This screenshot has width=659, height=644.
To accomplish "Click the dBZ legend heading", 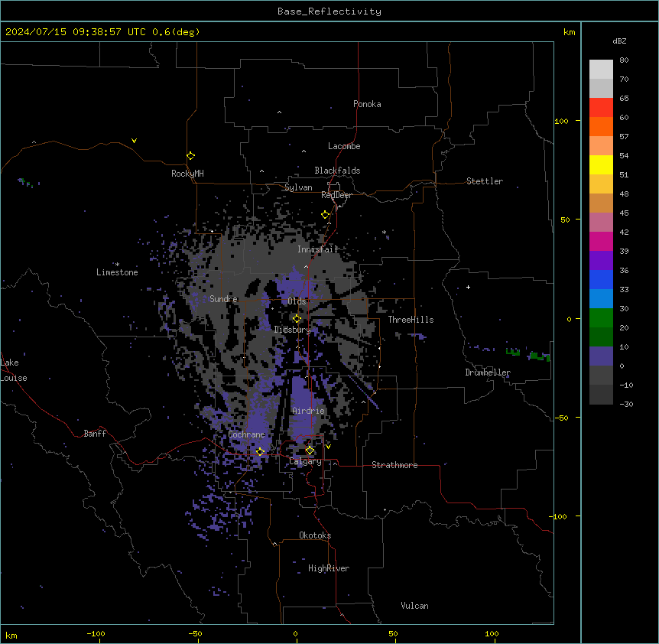I will tap(619, 41).
